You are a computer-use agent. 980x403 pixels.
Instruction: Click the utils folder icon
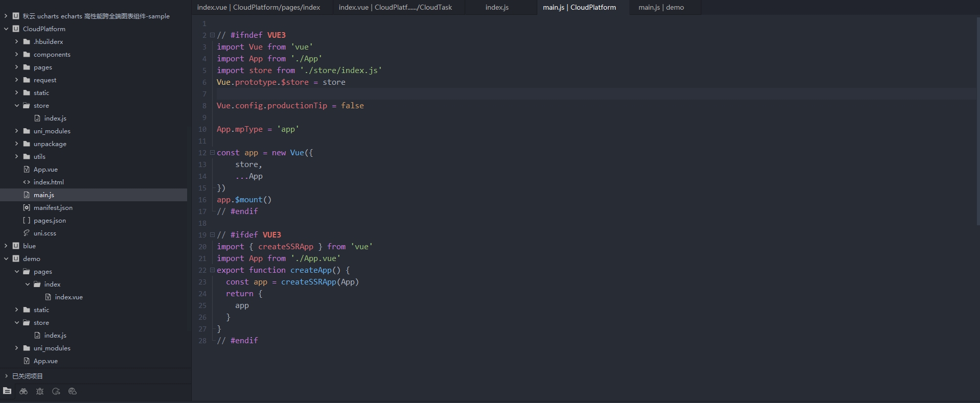(27, 156)
